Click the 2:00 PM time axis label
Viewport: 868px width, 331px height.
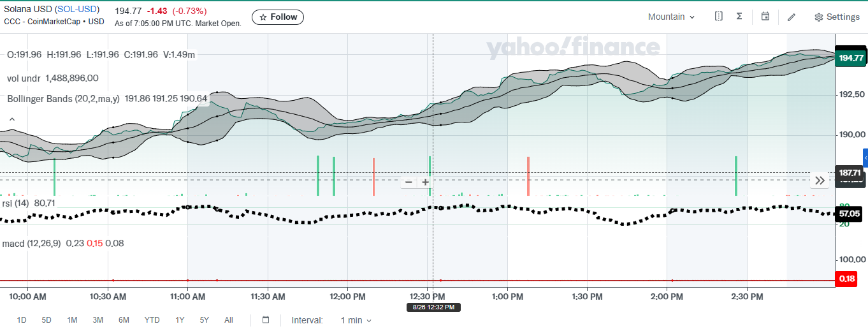coord(667,297)
